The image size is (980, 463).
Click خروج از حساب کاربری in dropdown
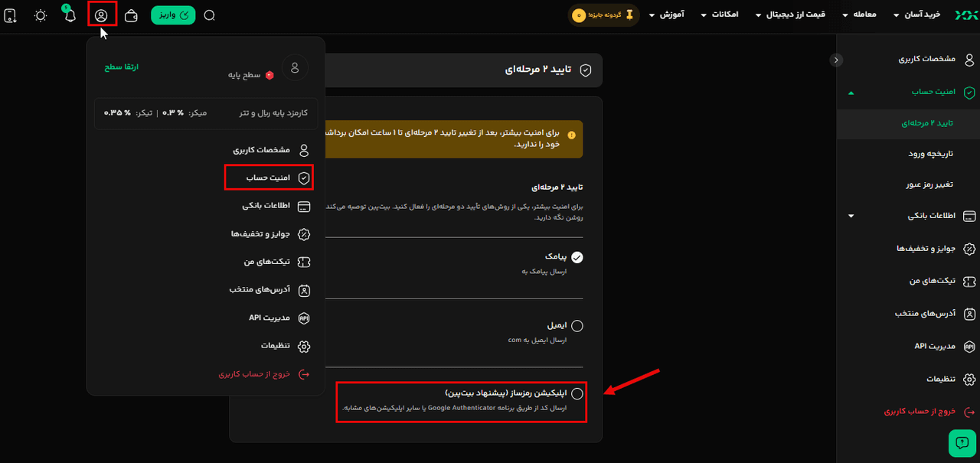tap(265, 374)
